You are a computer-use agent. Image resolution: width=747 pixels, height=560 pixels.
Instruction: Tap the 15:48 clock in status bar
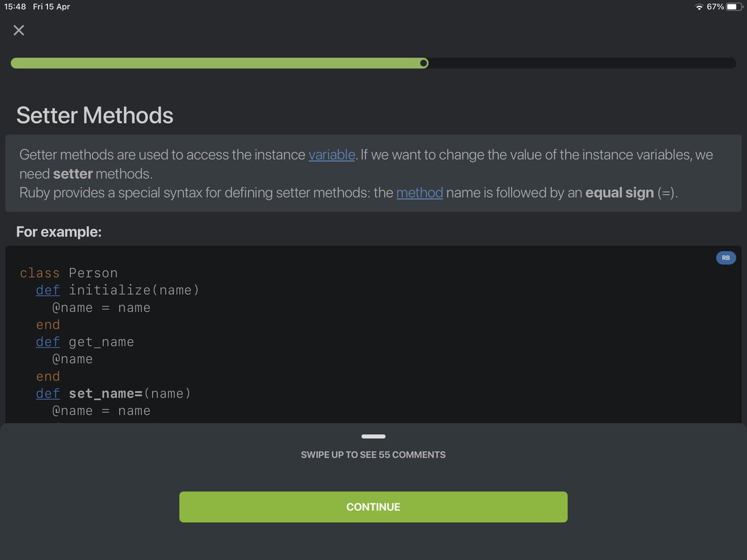pos(15,7)
